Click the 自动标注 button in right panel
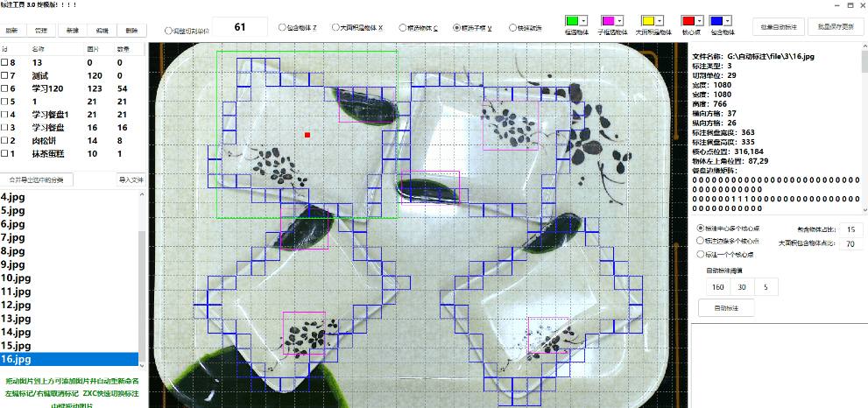 [725, 308]
